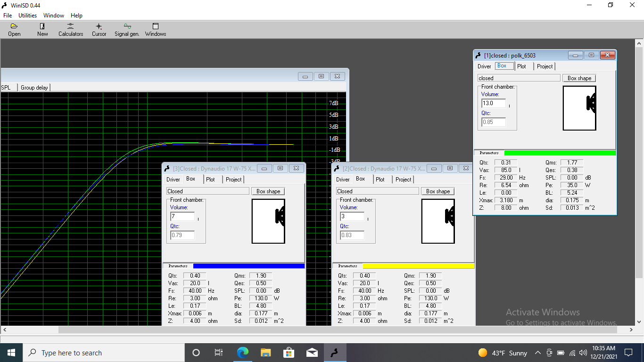
Task: Switch to the Group delay tab
Action: pos(34,87)
